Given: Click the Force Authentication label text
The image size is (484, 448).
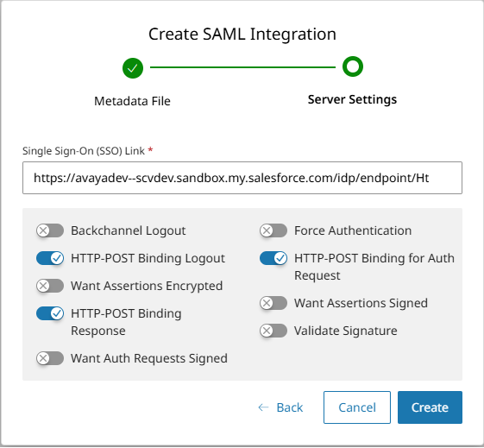Looking at the screenshot, I should (x=353, y=230).
